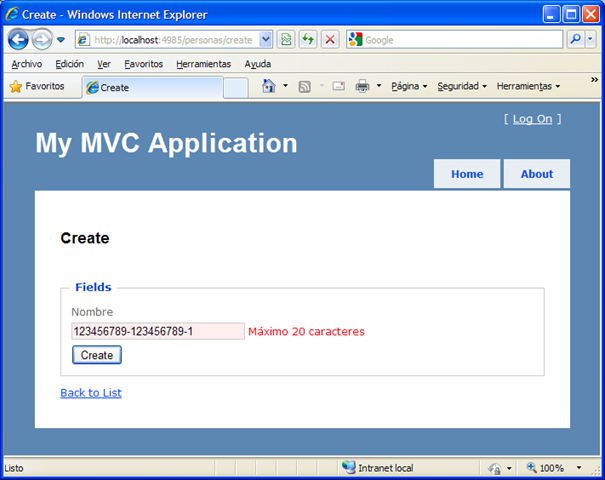Click the My MVC Application title
Image resolution: width=605 pixels, height=480 pixels.
click(166, 144)
